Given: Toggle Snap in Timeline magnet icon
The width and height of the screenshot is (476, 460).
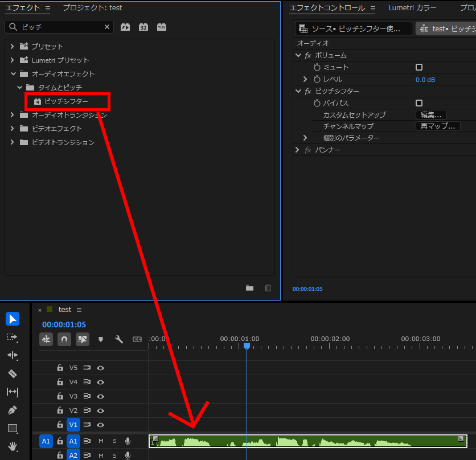Looking at the screenshot, I should 64,339.
